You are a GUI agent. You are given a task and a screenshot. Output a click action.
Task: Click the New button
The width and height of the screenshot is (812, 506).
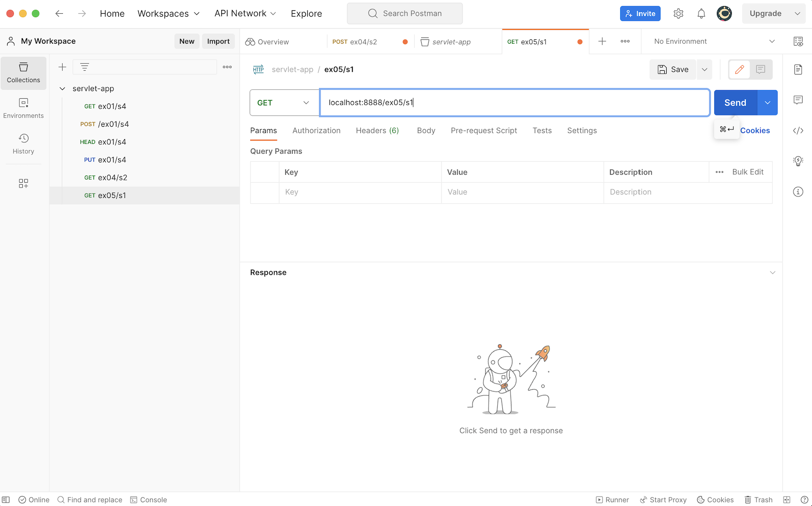(x=187, y=41)
